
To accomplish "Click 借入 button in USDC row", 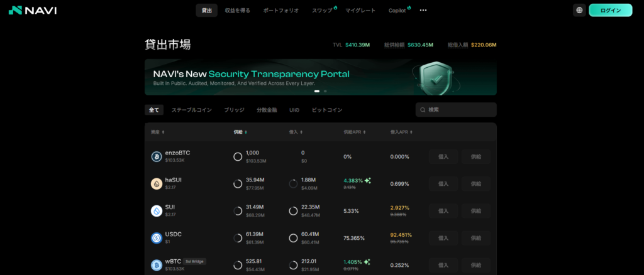I will pyautogui.click(x=443, y=238).
